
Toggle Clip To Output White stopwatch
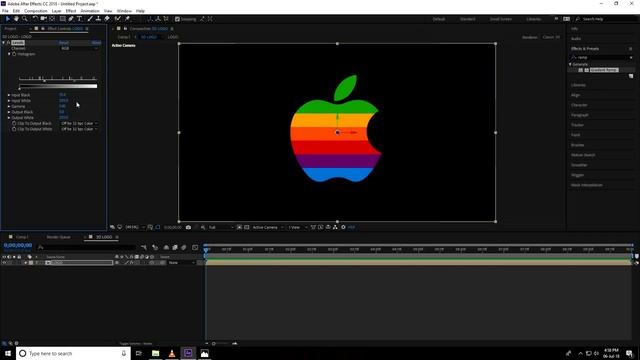[14, 129]
